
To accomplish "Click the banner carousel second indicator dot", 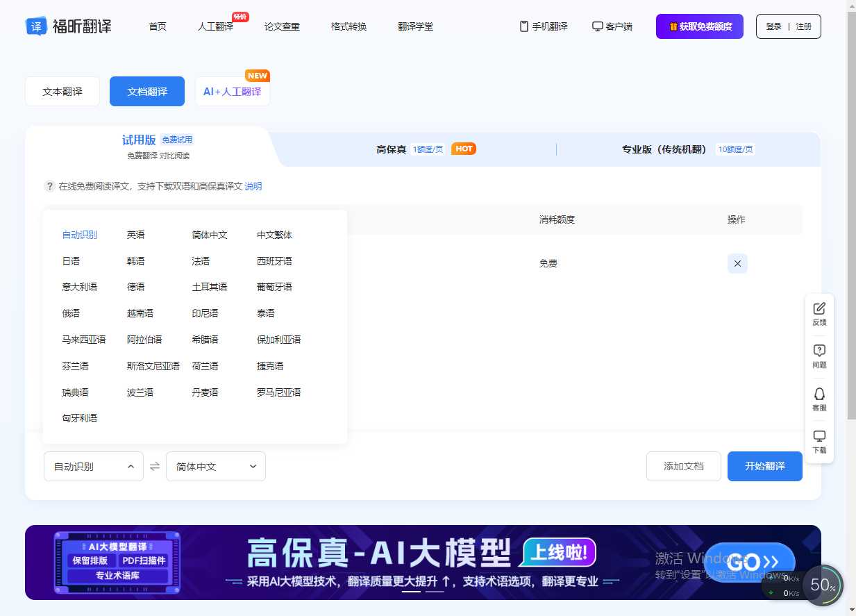I will point(435,592).
